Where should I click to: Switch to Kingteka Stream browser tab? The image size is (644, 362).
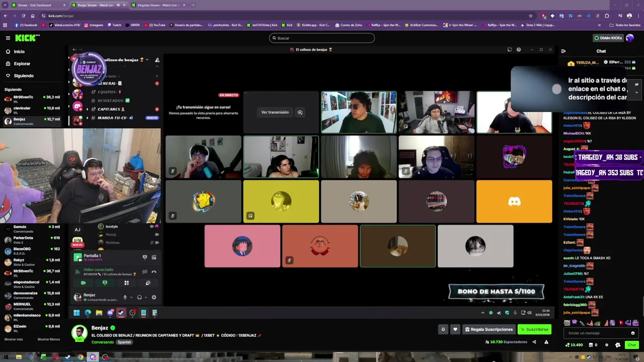pos(158,5)
